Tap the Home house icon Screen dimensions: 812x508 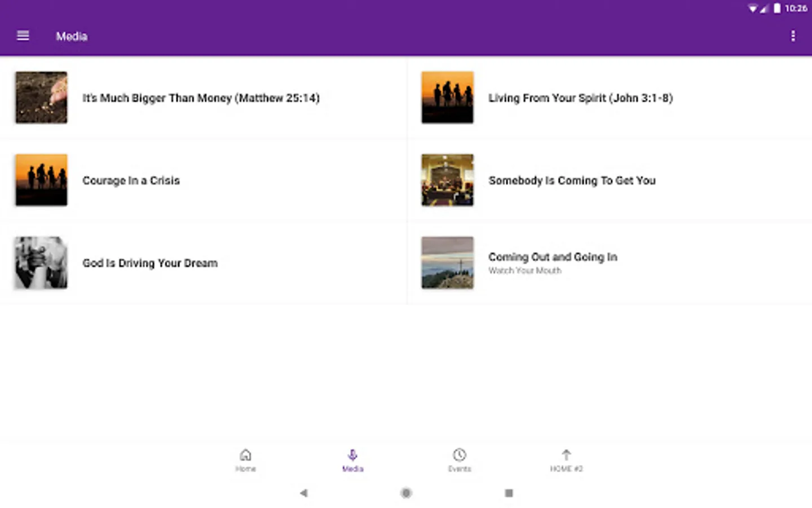click(x=245, y=454)
